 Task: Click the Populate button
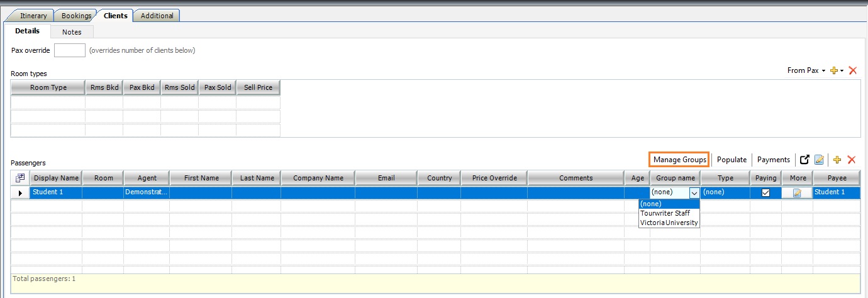[732, 160]
